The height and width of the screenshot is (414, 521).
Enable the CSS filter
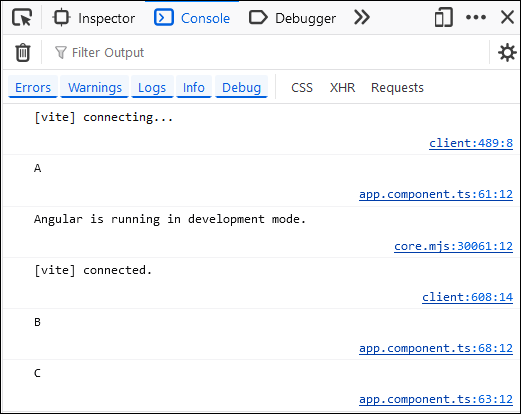point(302,88)
